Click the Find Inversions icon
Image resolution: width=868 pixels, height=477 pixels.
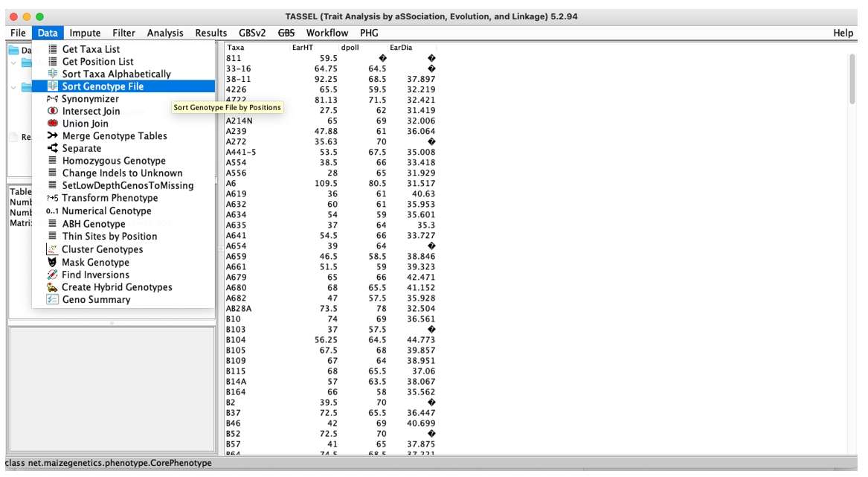click(x=52, y=275)
